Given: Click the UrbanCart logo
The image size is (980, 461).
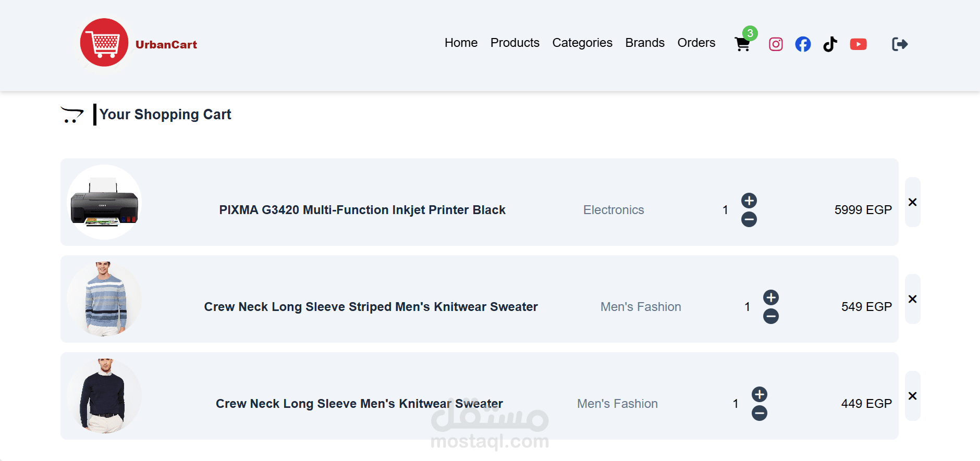Looking at the screenshot, I should pyautogui.click(x=104, y=43).
